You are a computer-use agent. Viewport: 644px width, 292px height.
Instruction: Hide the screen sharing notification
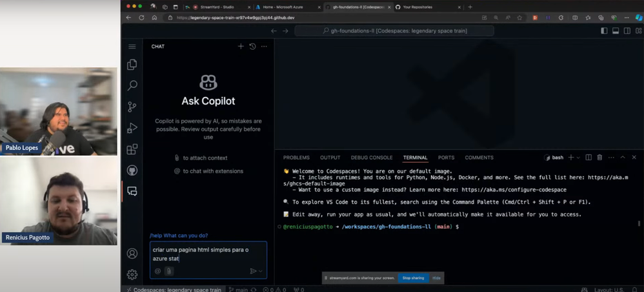coord(436,278)
